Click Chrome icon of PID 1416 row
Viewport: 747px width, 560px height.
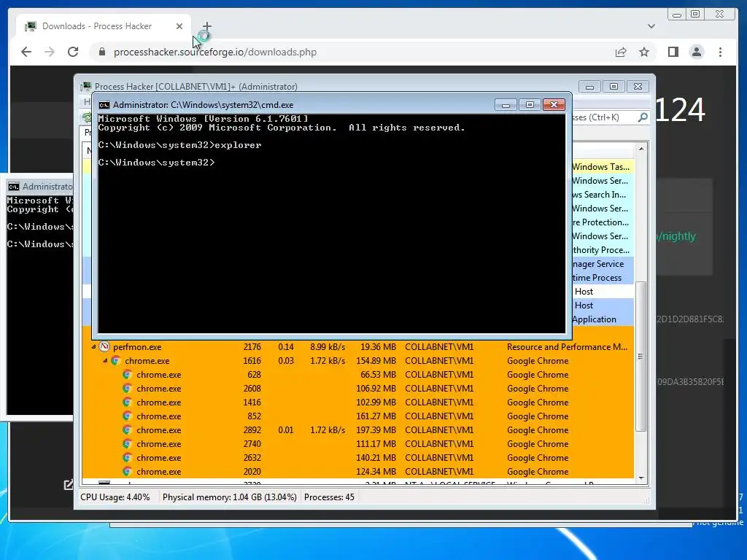tap(127, 402)
